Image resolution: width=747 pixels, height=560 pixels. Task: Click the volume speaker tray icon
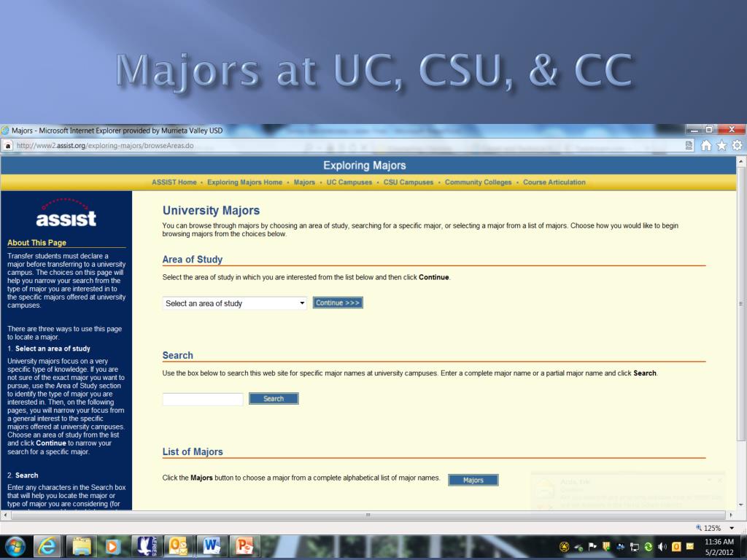(662, 547)
